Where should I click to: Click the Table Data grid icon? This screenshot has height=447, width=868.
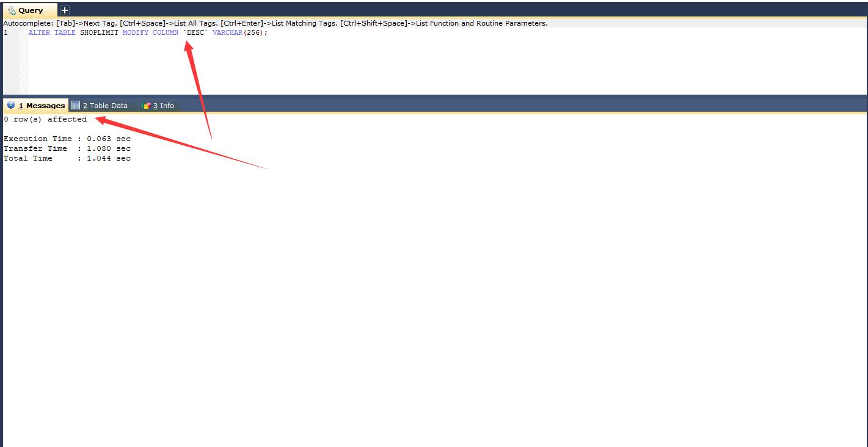click(76, 105)
